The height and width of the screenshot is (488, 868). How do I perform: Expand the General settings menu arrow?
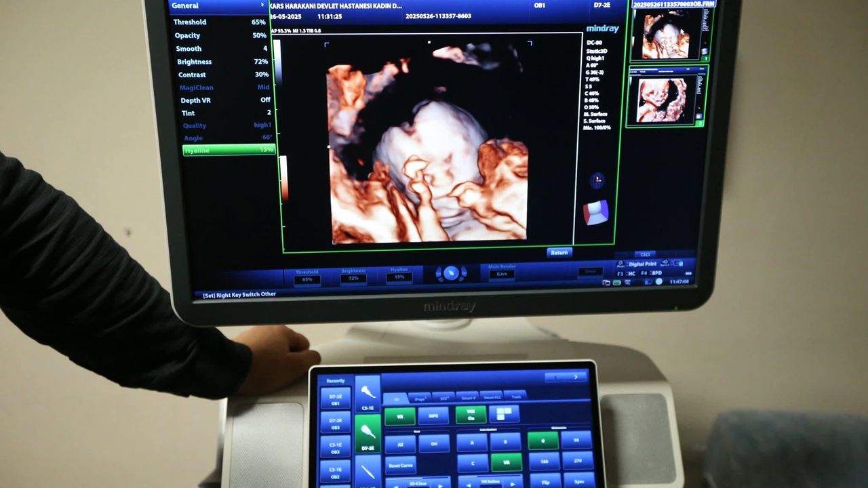tap(262, 5)
